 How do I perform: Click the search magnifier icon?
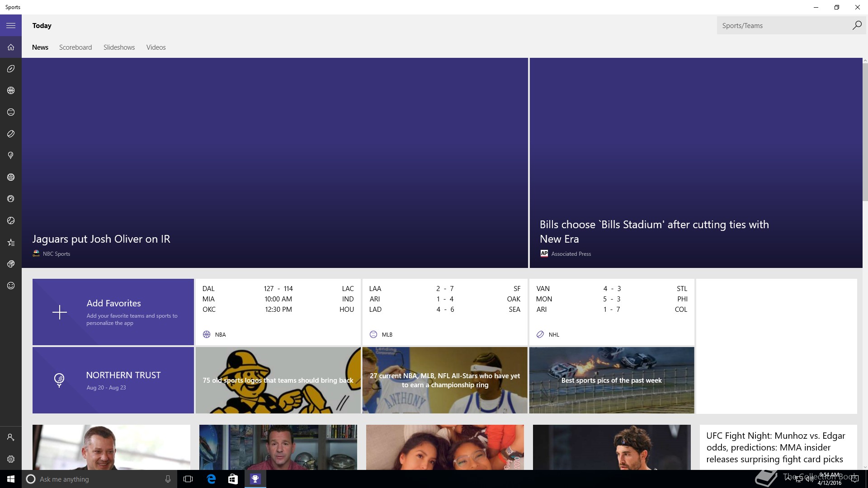857,25
